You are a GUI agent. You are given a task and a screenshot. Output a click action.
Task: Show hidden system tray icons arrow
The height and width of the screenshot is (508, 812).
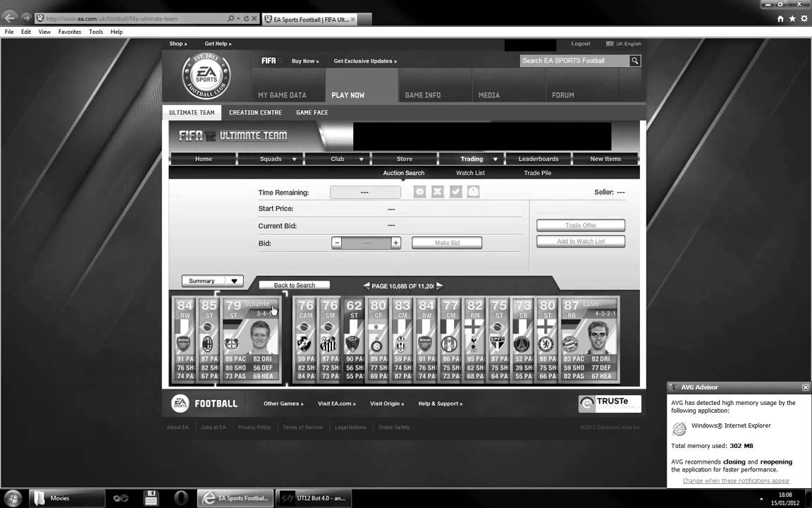[761, 499]
